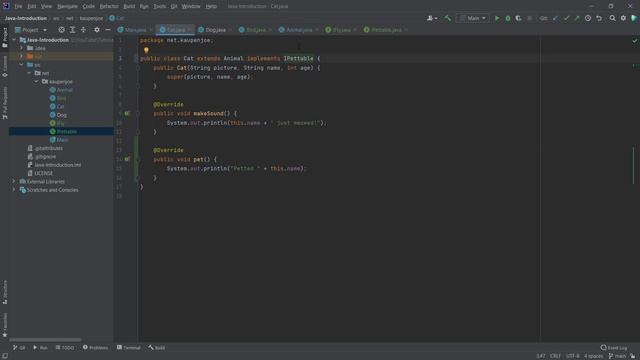Toggle the tool window bars icon bottom-left

(x=4, y=356)
